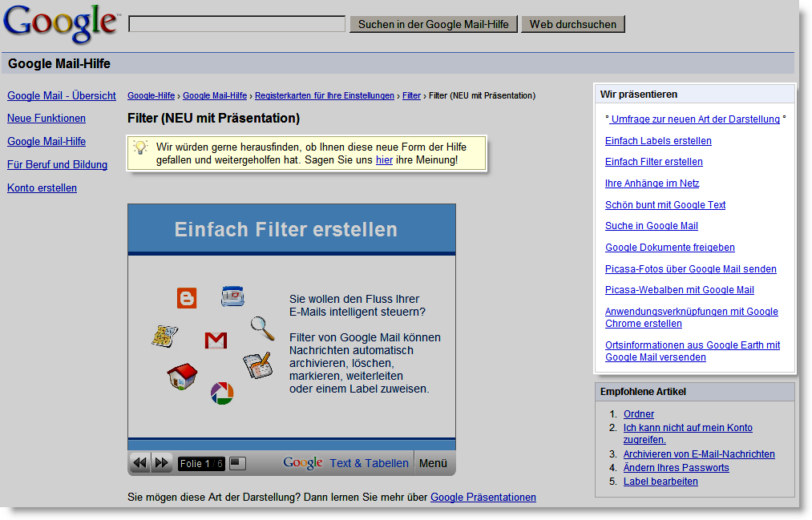Click the red-roofed house icon in the slide
812x520 pixels.
[x=182, y=376]
